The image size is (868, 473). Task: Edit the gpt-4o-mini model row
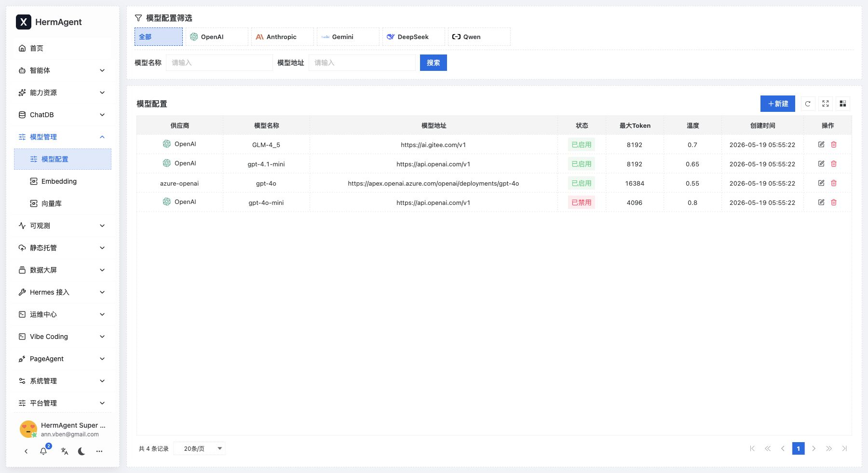[x=821, y=203]
